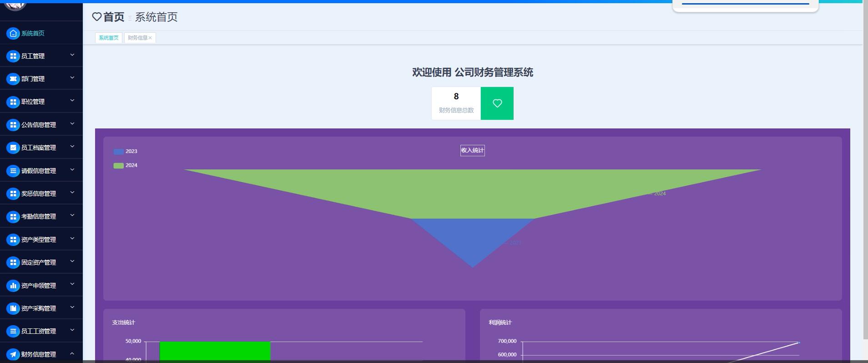Click the 700,000 axis label
The width and height of the screenshot is (868, 363).
point(507,341)
